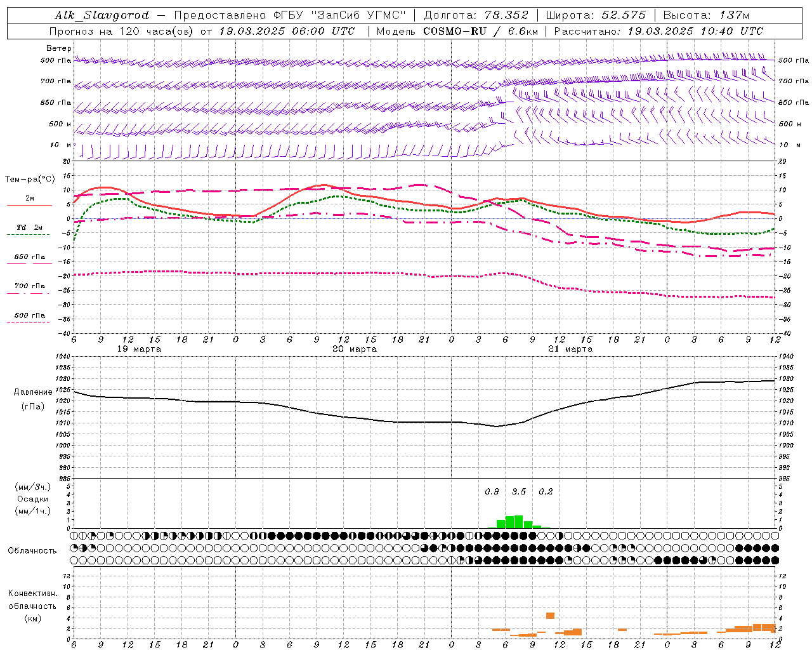Click the Конвективн. convective cloud label
Viewport: 812px width, 650px height.
coord(32,594)
